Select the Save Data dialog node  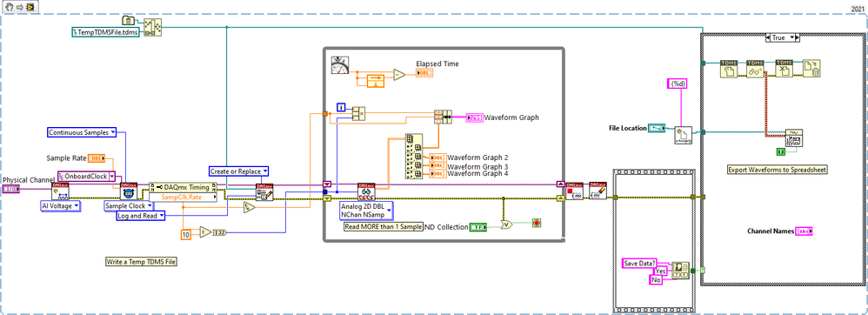pos(680,271)
